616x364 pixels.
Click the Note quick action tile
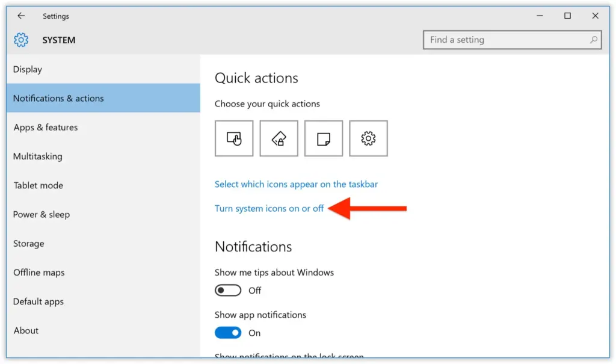[324, 138]
